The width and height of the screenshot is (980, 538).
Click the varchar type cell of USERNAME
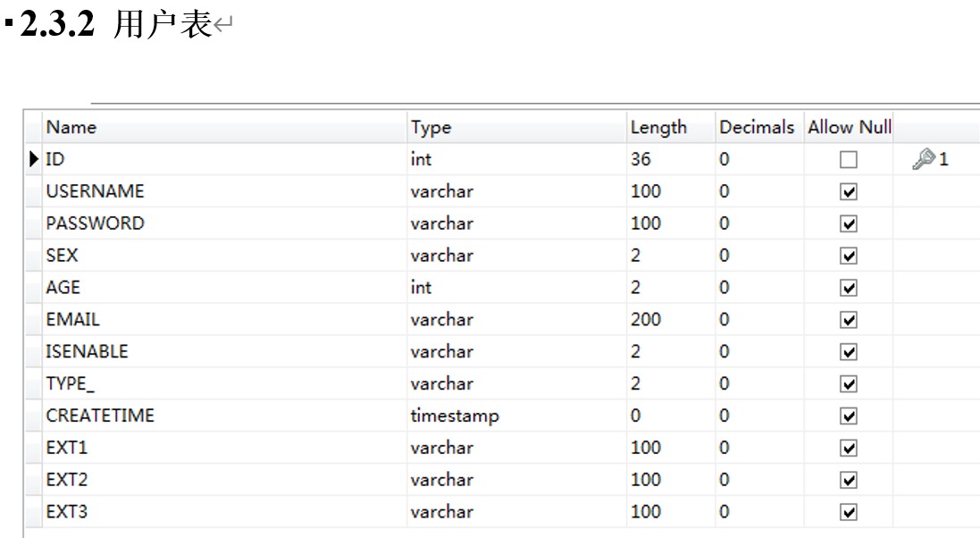[517, 191]
